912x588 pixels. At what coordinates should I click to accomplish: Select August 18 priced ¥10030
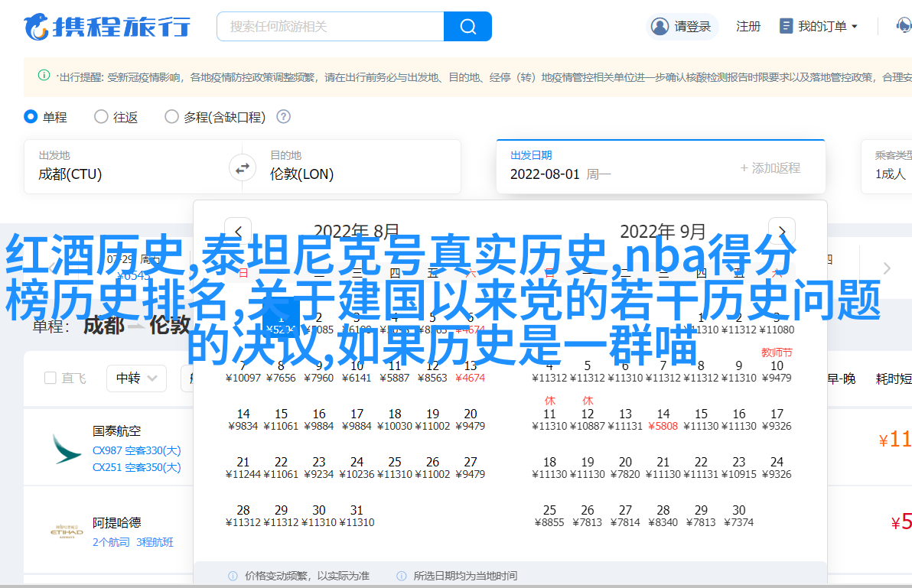point(394,420)
